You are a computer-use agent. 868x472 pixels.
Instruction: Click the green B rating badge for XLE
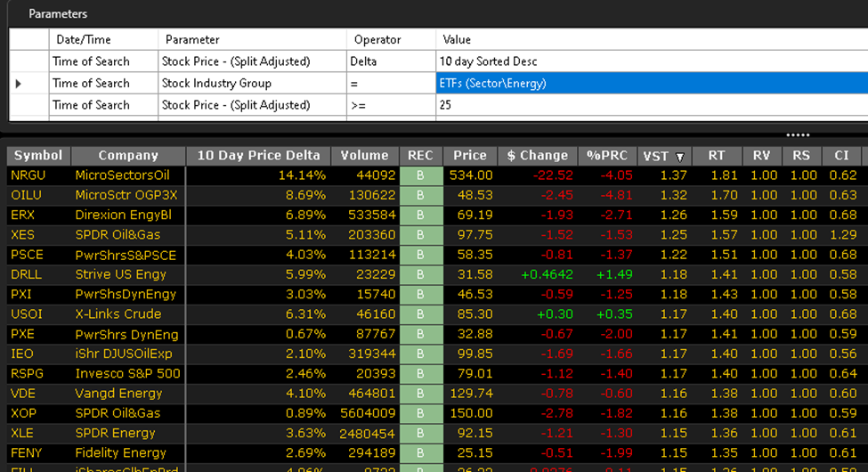point(420,434)
